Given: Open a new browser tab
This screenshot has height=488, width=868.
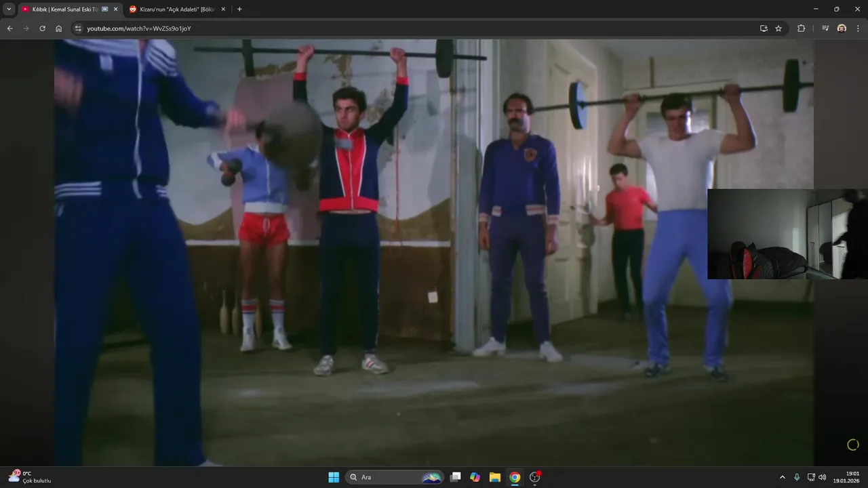Looking at the screenshot, I should click(239, 9).
